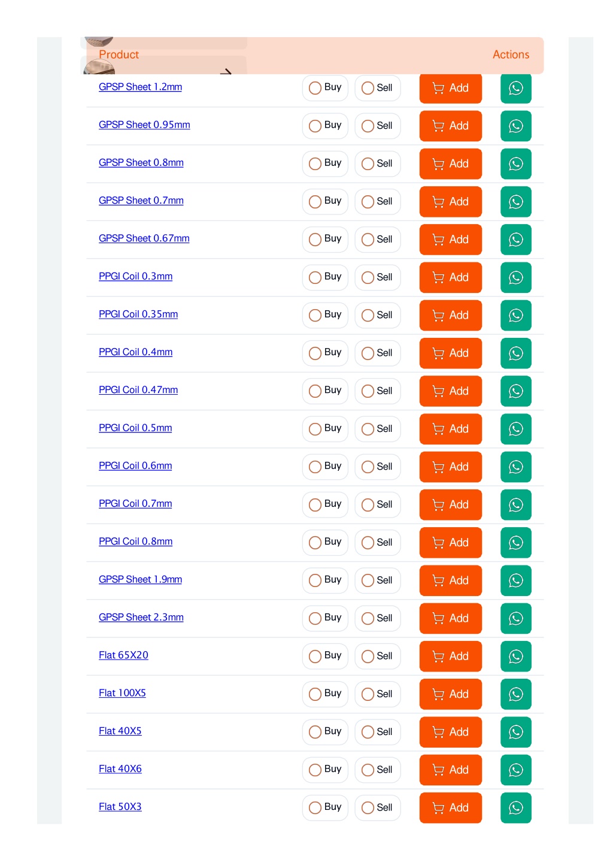The width and height of the screenshot is (613, 868).
Task: Select Sell option for PPGI Coil 0.47mm
Action: click(377, 391)
